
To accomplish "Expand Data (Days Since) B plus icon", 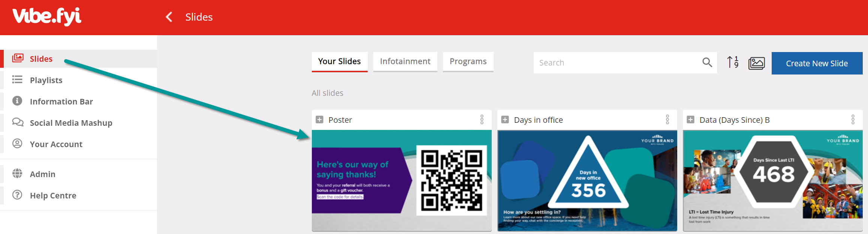I will click(690, 120).
